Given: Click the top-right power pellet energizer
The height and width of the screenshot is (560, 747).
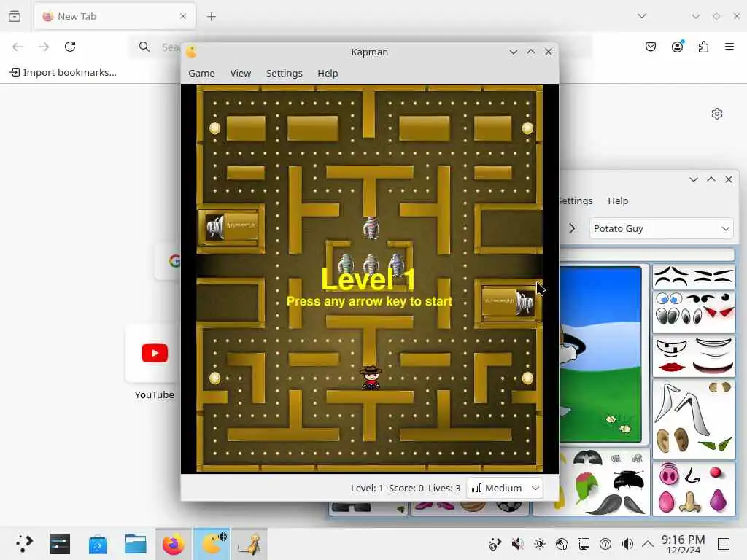Looking at the screenshot, I should coord(527,128).
